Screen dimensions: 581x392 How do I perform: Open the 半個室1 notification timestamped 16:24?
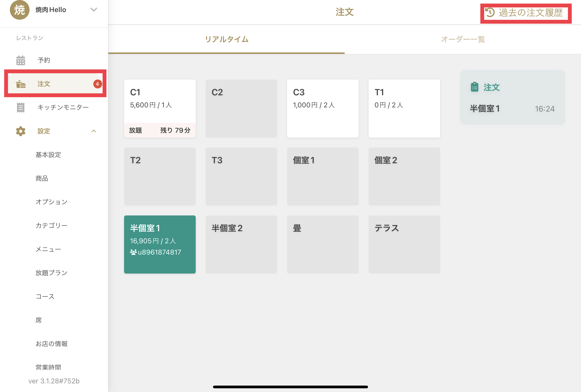512,109
